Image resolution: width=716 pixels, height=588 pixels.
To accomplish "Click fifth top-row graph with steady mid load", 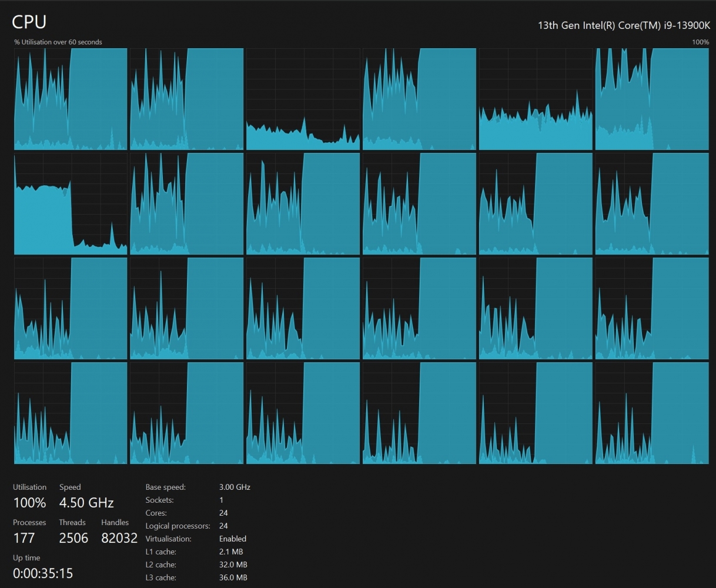I will 536,99.
